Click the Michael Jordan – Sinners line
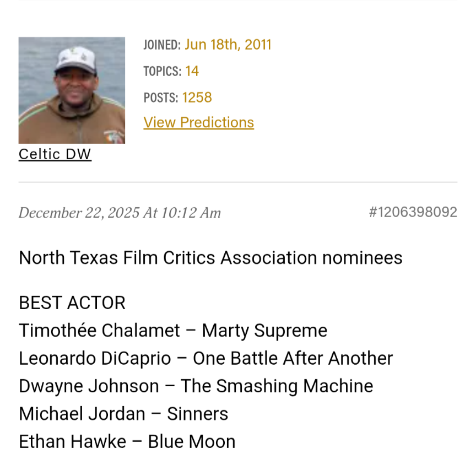Screen dimensions: 476x470 [x=123, y=414]
